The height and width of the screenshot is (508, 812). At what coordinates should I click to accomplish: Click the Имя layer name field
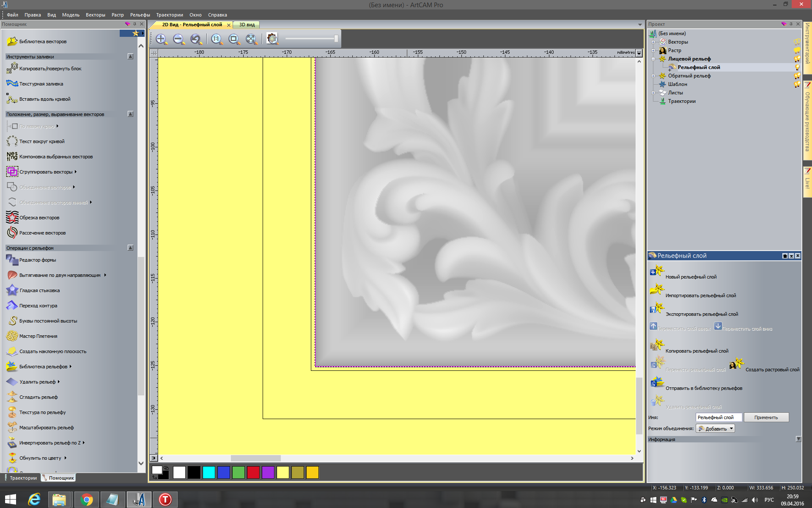pyautogui.click(x=718, y=417)
